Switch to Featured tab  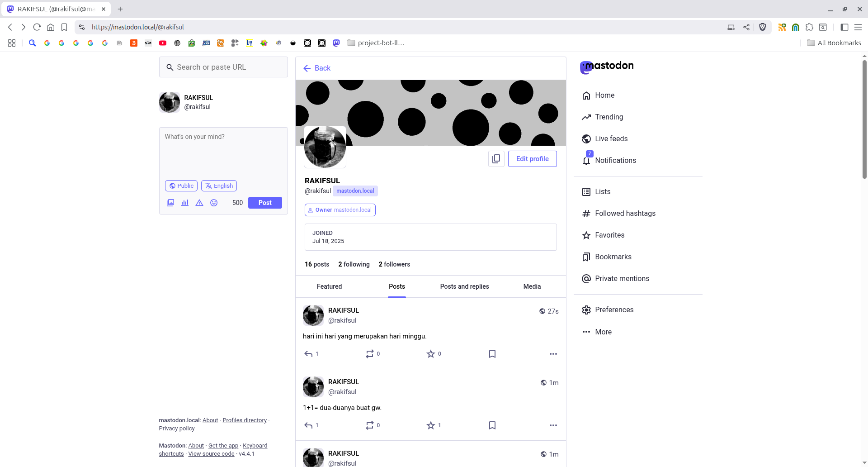coord(330,286)
